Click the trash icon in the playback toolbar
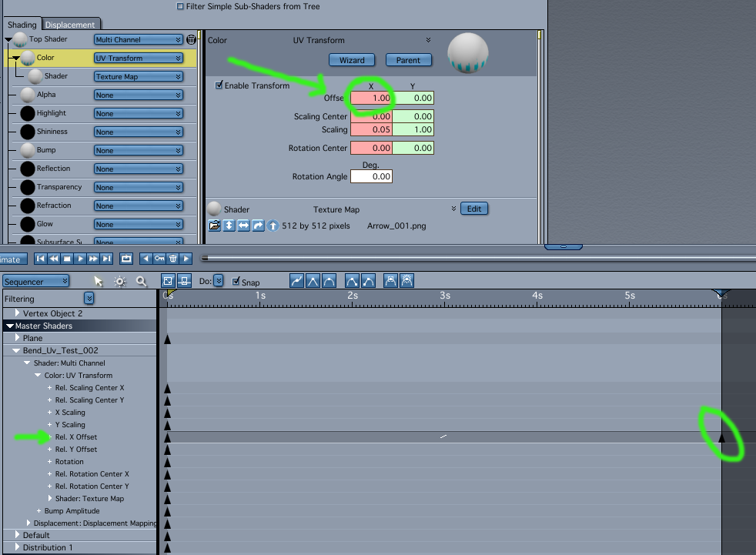Image resolution: width=756 pixels, height=555 pixels. coord(172,259)
